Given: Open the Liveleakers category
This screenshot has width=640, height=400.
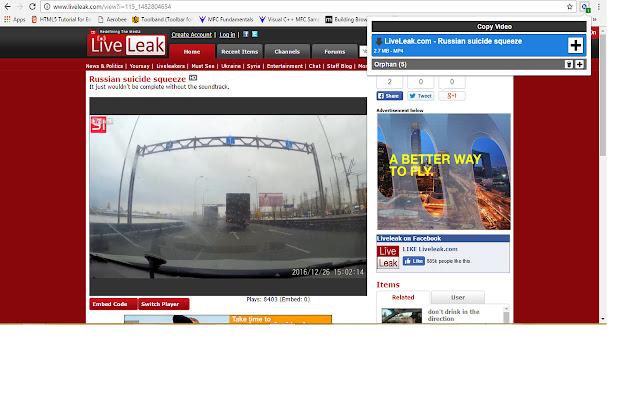Looking at the screenshot, I should click(171, 66).
